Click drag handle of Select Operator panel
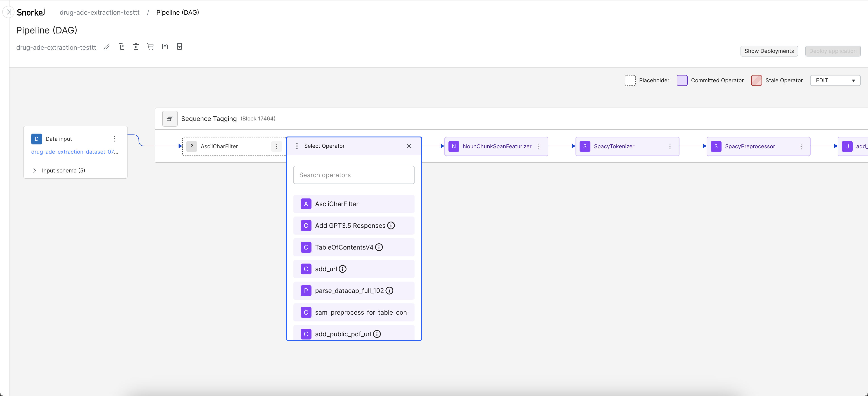 click(297, 146)
